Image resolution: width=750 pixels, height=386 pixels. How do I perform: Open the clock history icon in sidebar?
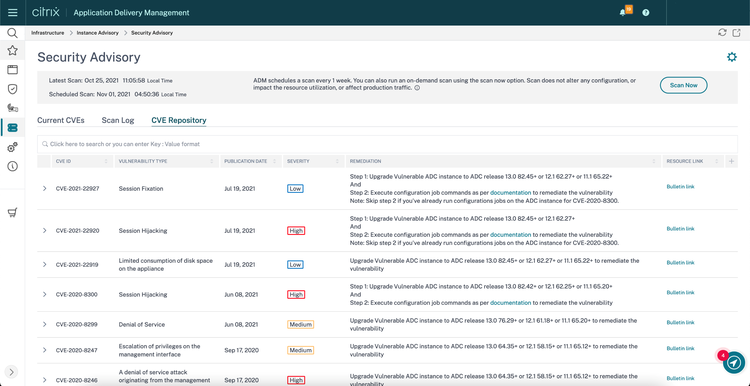(12, 166)
